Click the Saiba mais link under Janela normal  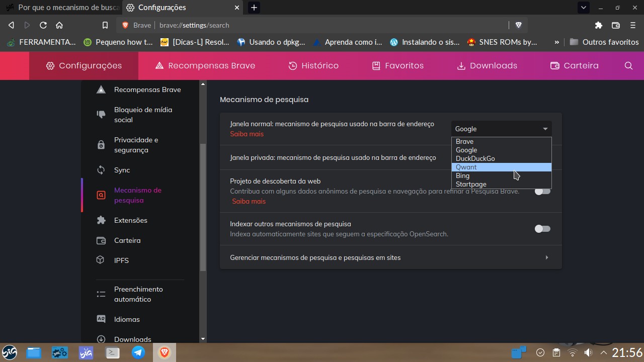[x=247, y=134]
